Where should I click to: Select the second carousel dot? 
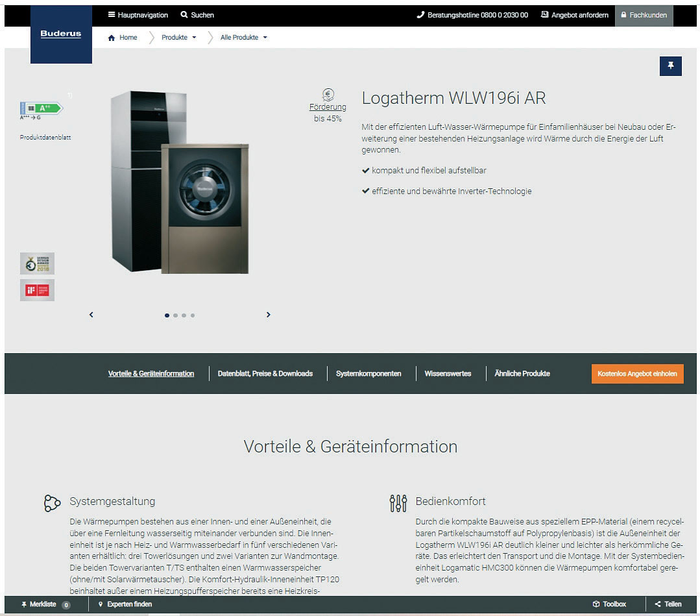pos(175,315)
